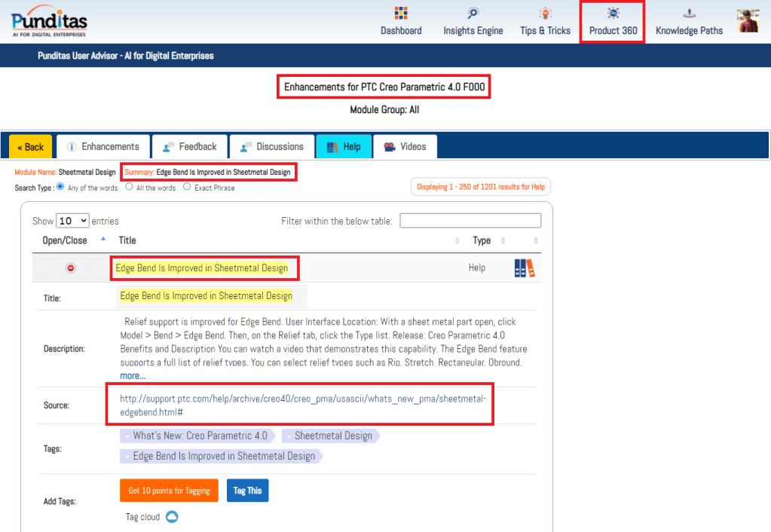Select 'Exact Phrase' radio button

tap(188, 187)
